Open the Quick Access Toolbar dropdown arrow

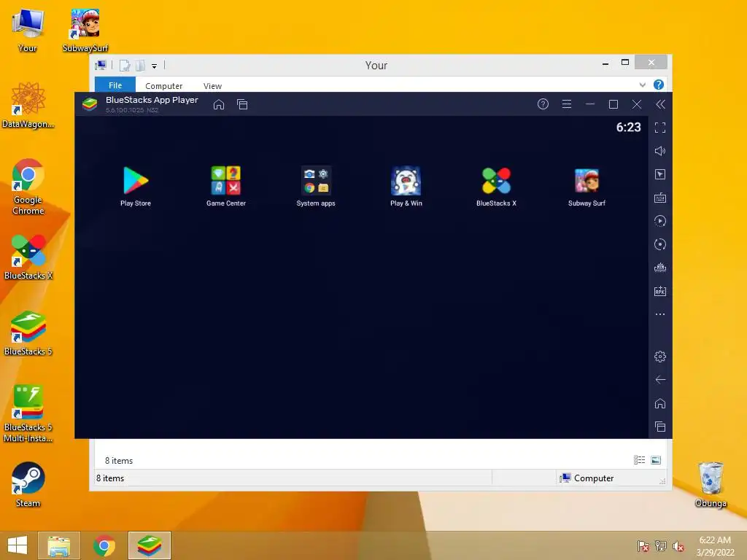coord(155,66)
